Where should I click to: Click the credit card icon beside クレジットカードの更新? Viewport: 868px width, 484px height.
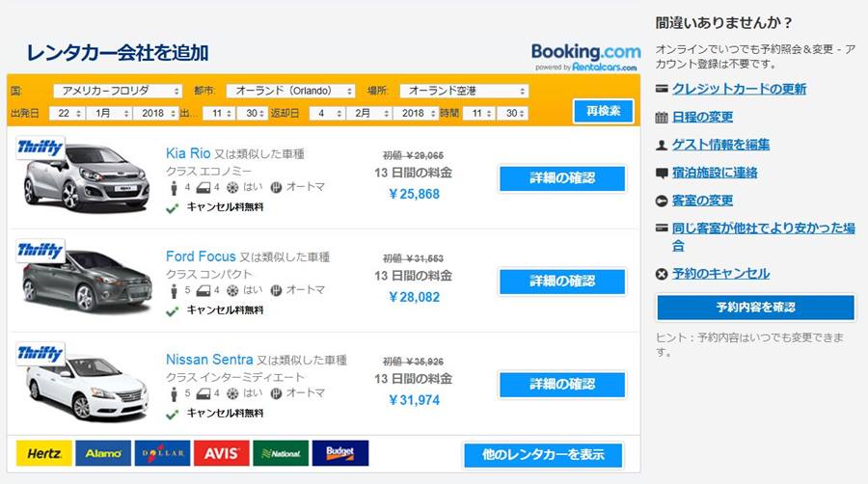[662, 89]
